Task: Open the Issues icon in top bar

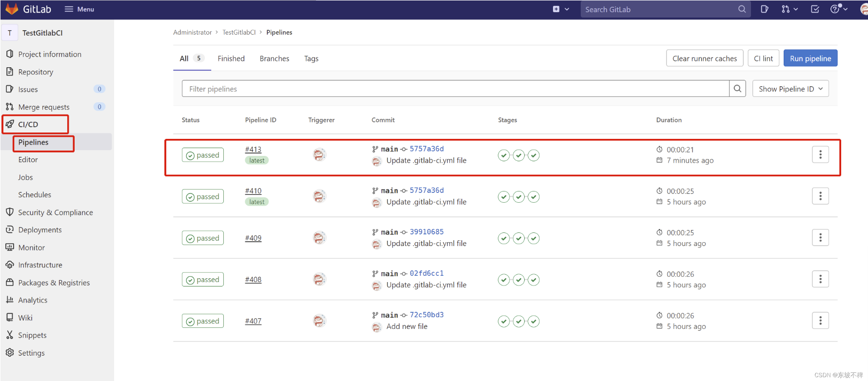Action: pyautogui.click(x=764, y=9)
